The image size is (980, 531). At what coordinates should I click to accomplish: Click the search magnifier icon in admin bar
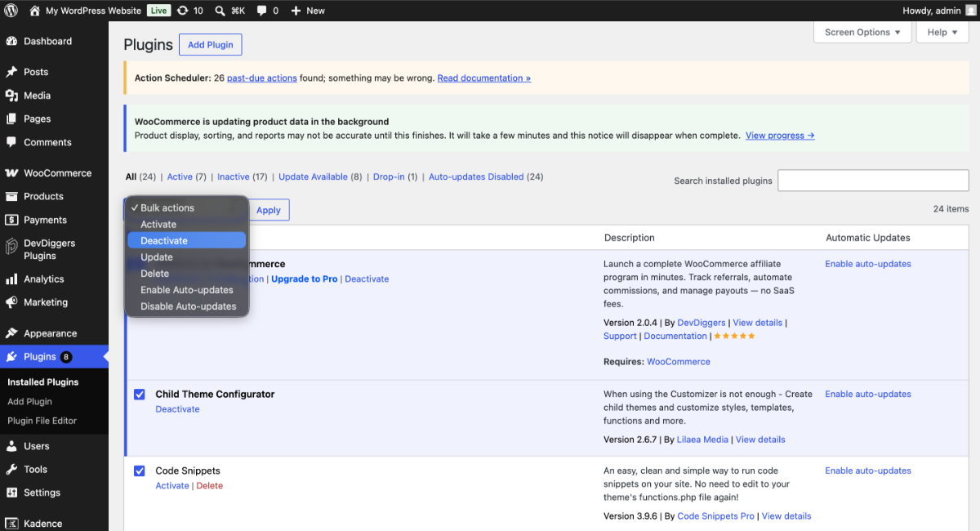coord(220,11)
